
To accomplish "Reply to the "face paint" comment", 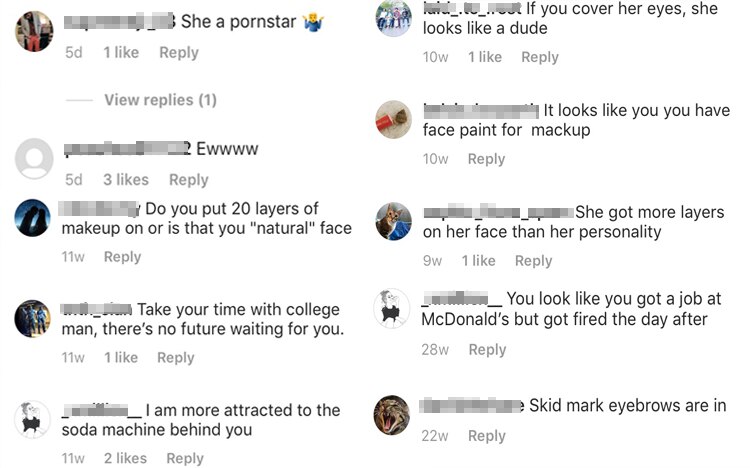I will coord(486,159).
